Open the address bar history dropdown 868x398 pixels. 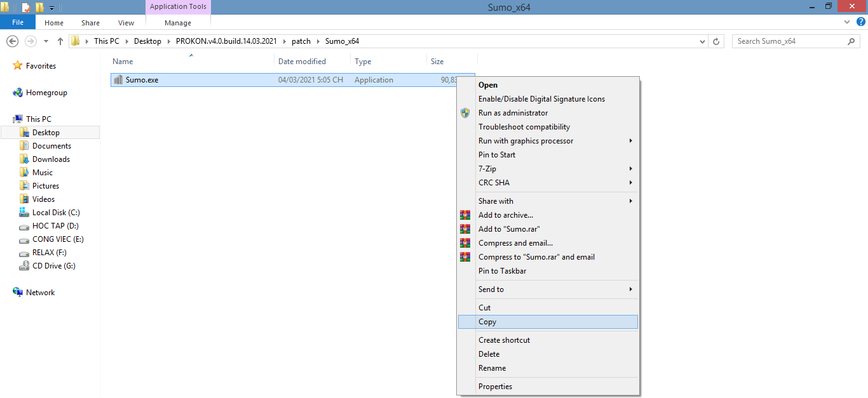pyautogui.click(x=702, y=41)
